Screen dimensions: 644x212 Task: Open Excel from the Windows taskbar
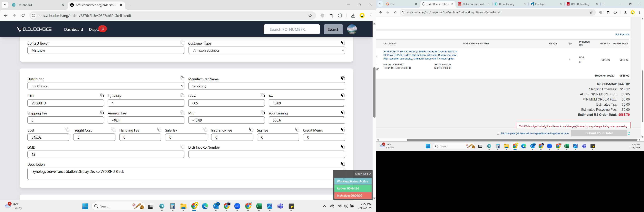(259, 206)
